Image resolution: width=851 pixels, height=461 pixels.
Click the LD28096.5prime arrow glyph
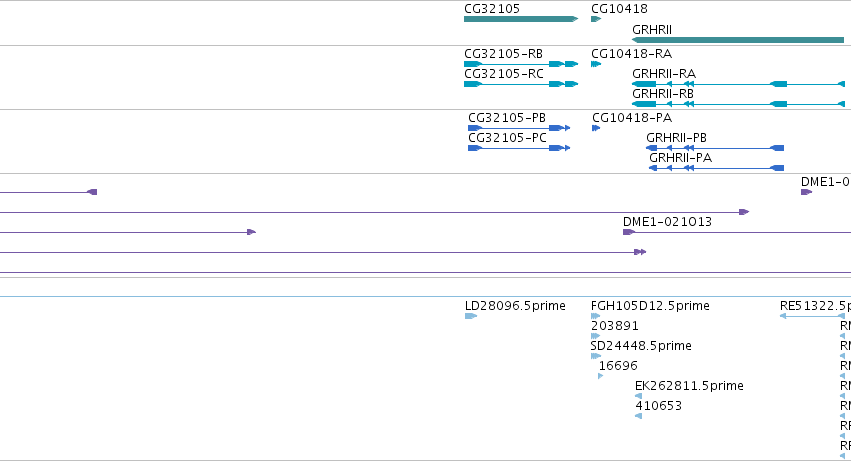471,316
